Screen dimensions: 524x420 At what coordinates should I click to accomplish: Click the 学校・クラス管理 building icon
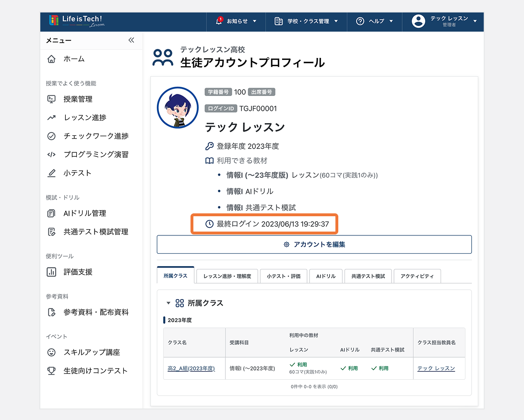pyautogui.click(x=278, y=21)
